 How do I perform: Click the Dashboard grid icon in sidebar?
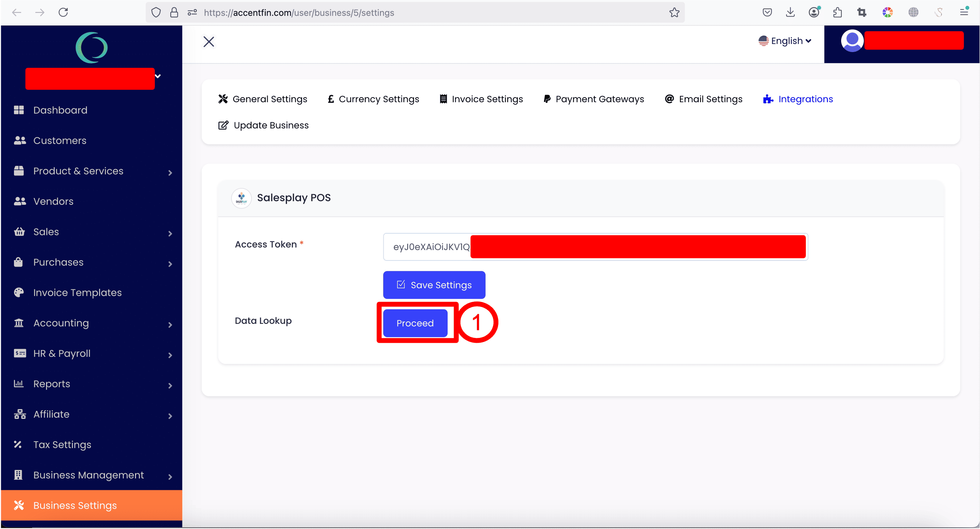pyautogui.click(x=18, y=110)
